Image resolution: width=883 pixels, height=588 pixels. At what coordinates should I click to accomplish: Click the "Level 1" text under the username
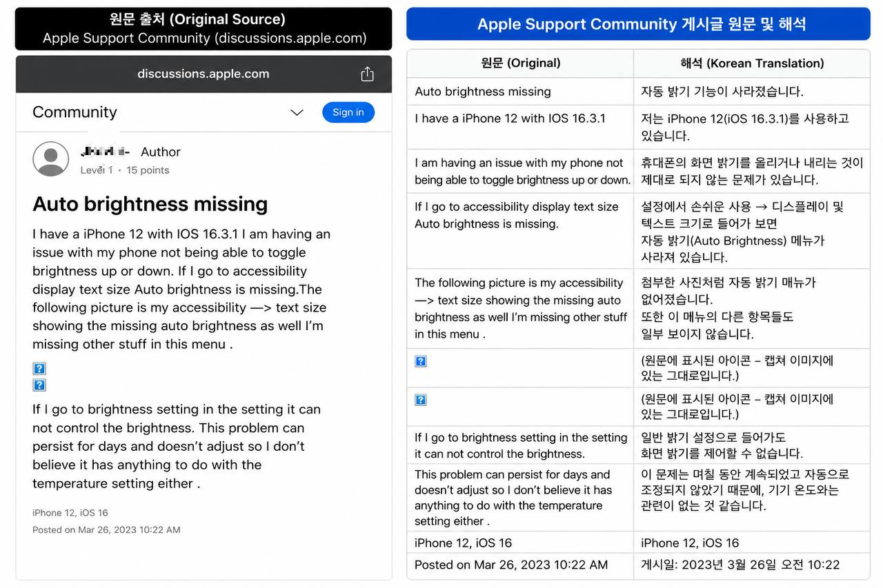tap(97, 170)
